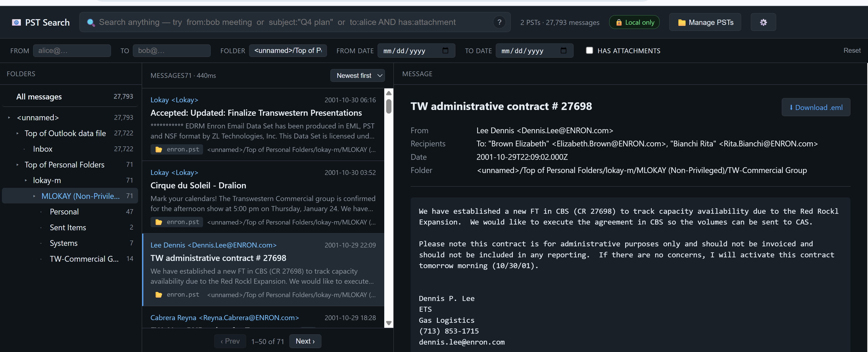Click the message list scrollbar thumb
Screen dimensions: 868x352
click(389, 106)
